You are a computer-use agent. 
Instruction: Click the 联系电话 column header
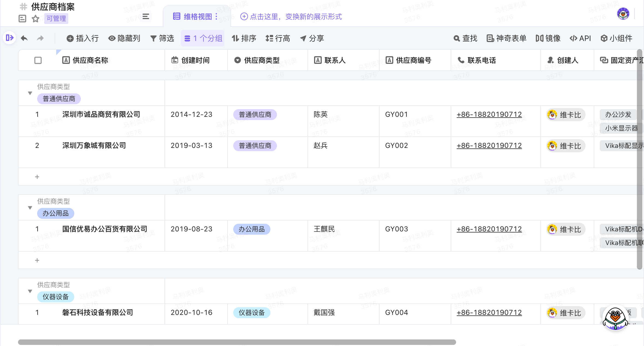[x=496, y=60]
